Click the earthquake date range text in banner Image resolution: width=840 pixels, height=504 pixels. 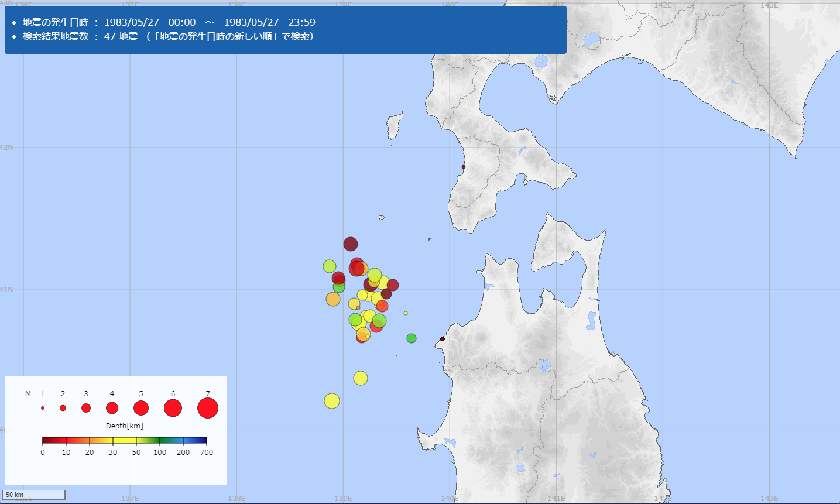(169, 22)
